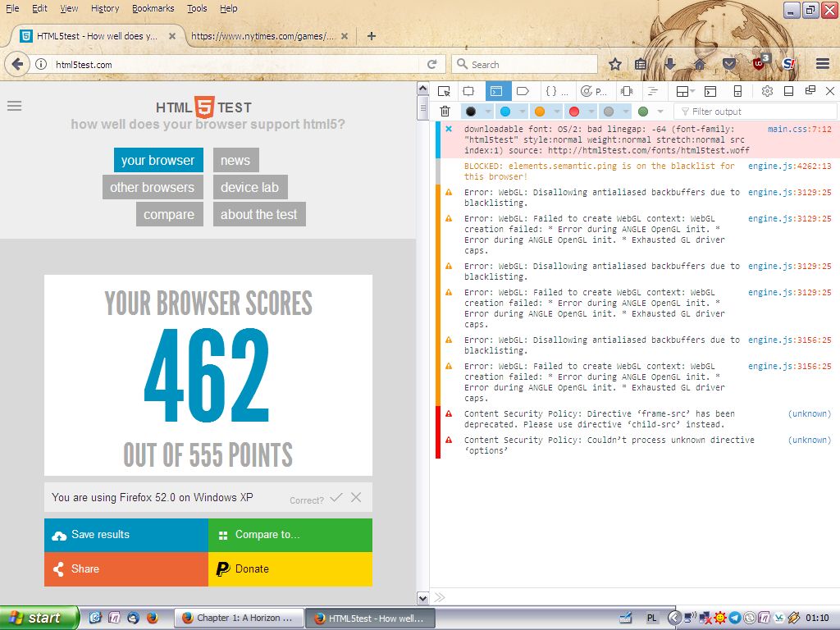Screen dimensions: 840x630
Task: Expand the black Net filter dropdown arrow
Action: click(488, 112)
